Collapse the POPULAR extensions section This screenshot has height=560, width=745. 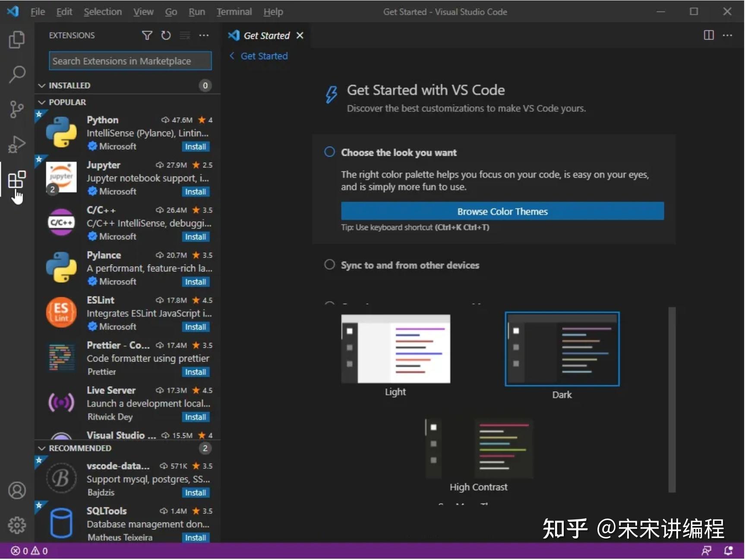pyautogui.click(x=42, y=102)
